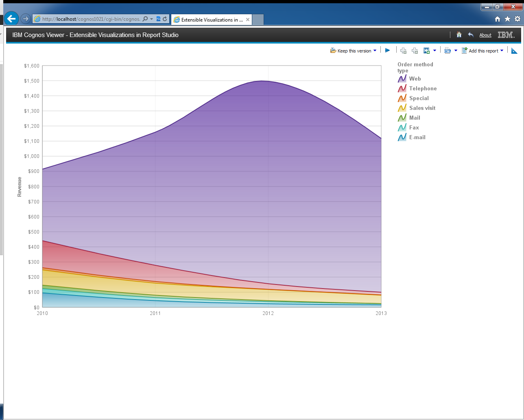Click the Special legend label
Image resolution: width=524 pixels, height=420 pixels.
tap(419, 98)
